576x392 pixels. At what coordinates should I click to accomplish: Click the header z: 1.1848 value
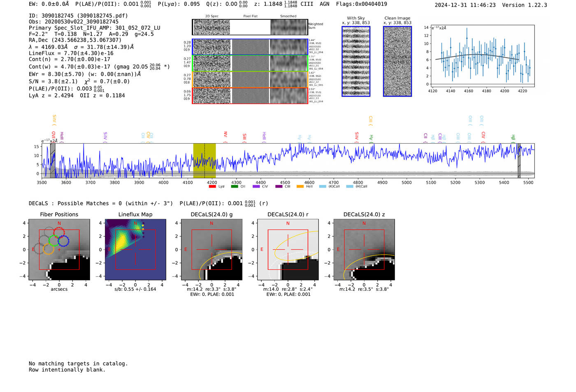tap(275, 4)
